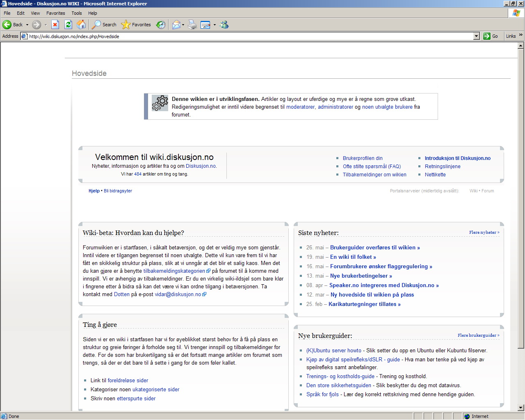Click the Windows flag logo in the menu bar corner
Viewport: 525px width, 420px height.
(x=516, y=13)
